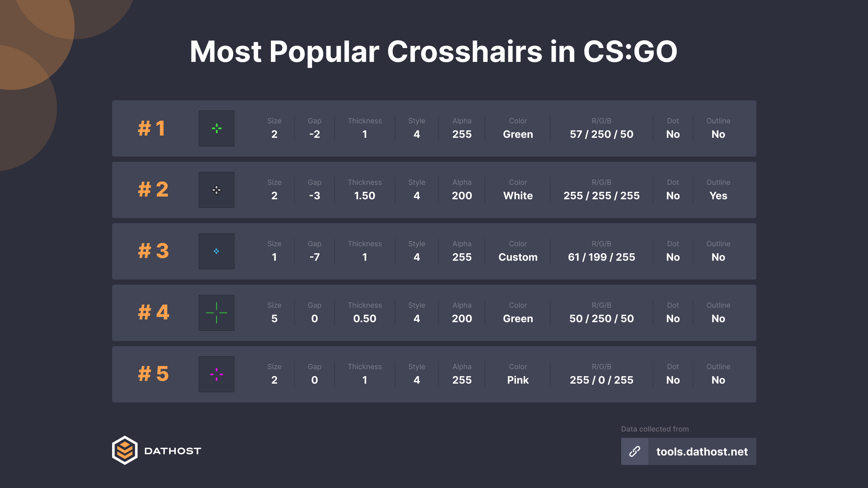The image size is (868, 488).
Task: Select the 255 / 0 / 255 RGB value
Action: point(601,380)
